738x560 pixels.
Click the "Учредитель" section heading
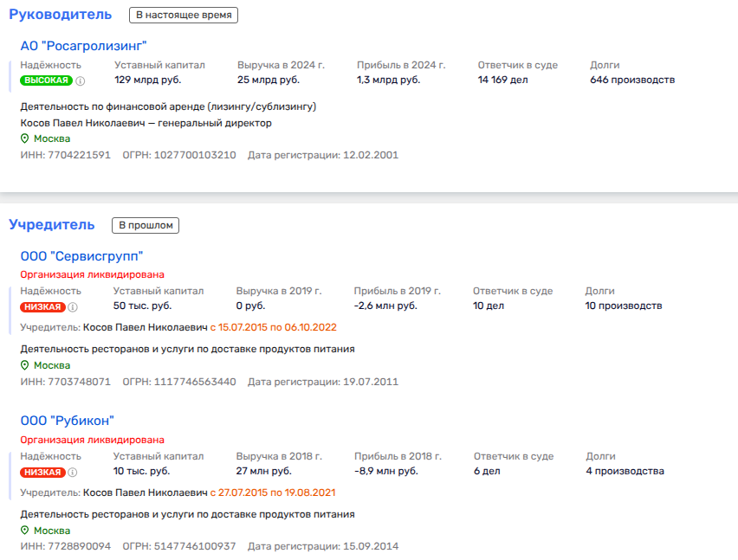pos(51,225)
